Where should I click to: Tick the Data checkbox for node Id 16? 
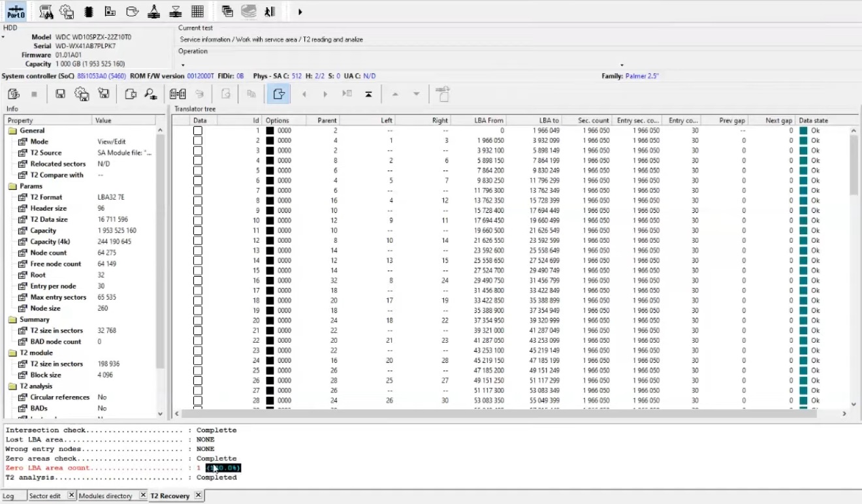pyautogui.click(x=197, y=281)
